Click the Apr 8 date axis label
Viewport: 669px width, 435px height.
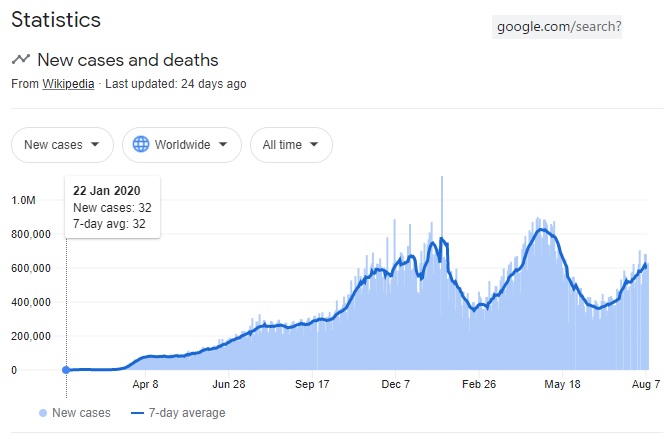point(145,384)
